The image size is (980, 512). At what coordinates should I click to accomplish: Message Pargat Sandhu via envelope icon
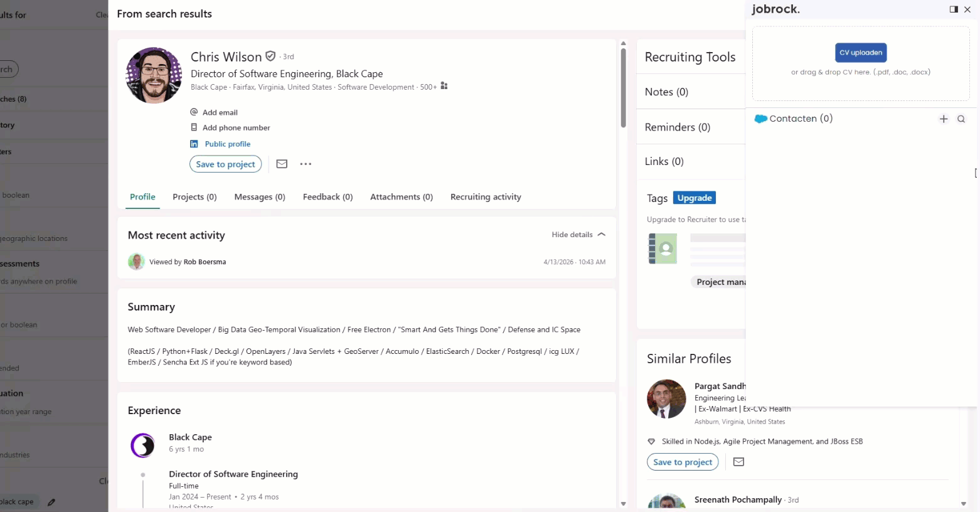[738, 462]
